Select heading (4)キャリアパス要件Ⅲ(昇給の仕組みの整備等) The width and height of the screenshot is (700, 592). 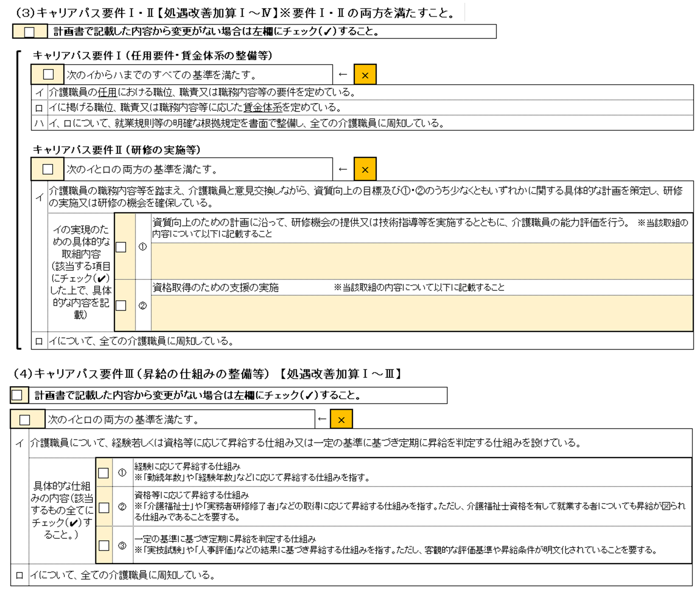207,374
